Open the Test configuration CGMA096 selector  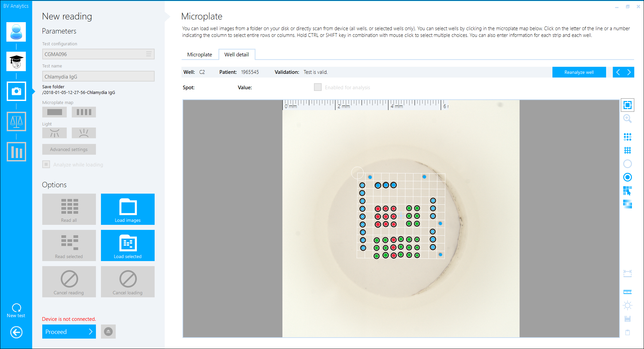[x=98, y=54]
